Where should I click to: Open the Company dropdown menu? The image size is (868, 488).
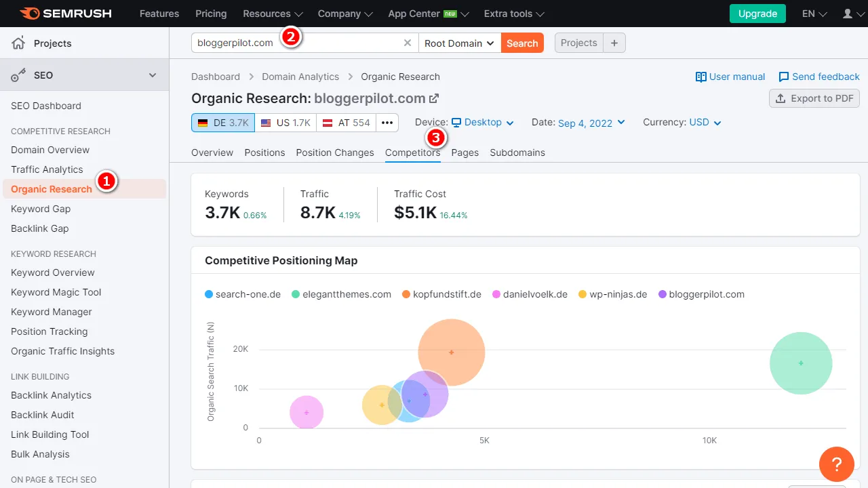[345, 14]
